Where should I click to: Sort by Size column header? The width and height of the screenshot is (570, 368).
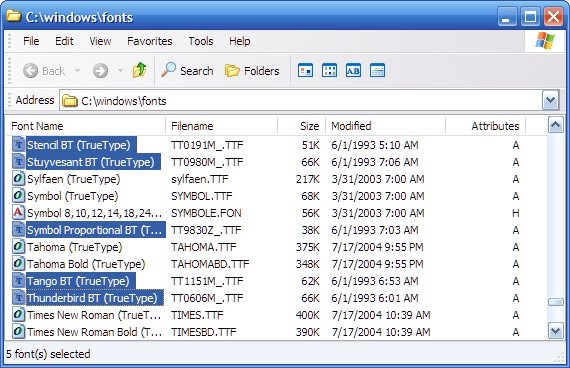[x=301, y=126]
